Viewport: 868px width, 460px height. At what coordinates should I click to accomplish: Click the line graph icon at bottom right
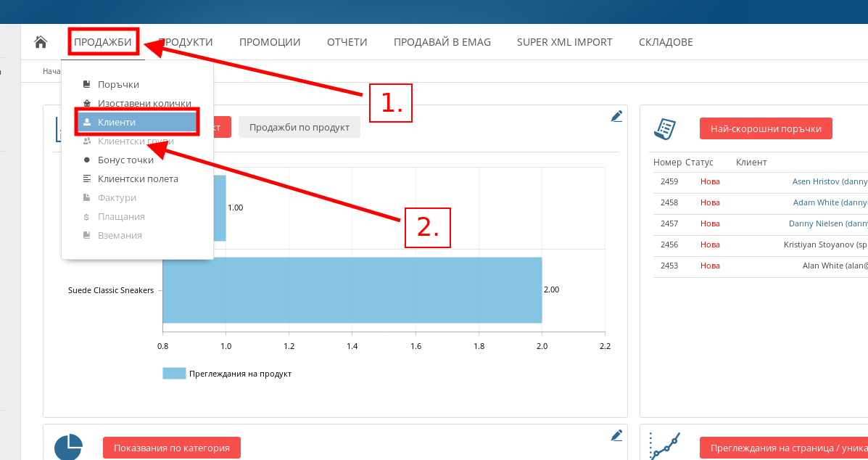[665, 445]
